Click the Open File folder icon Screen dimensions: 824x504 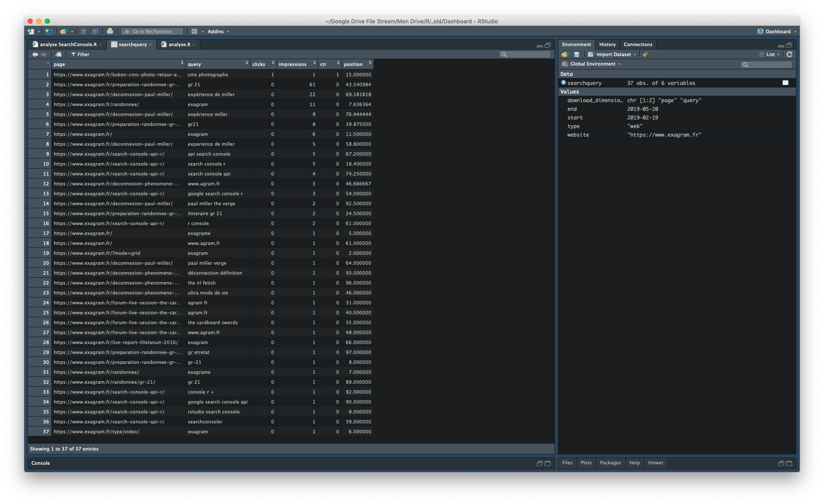coord(63,31)
